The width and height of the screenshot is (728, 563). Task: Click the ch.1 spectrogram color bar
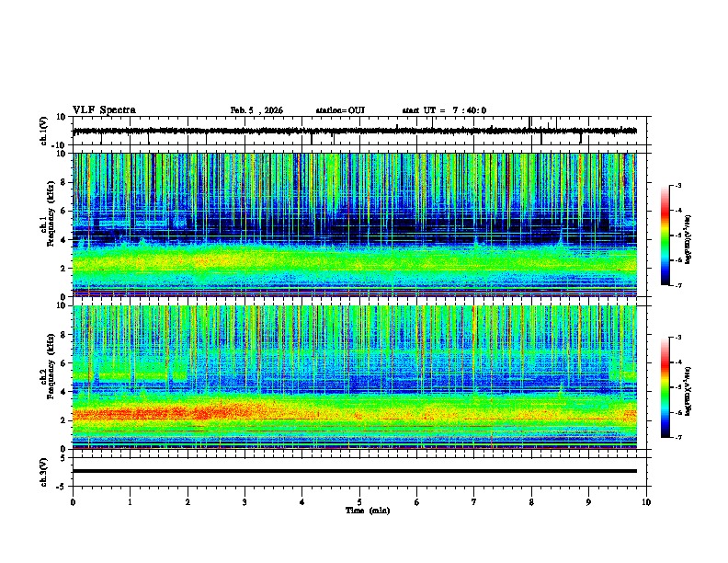tap(665, 235)
